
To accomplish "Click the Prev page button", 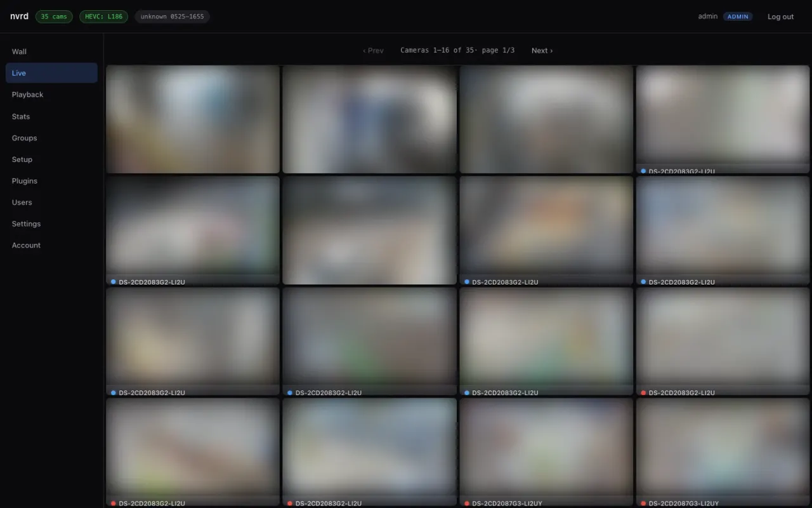I will [373, 51].
